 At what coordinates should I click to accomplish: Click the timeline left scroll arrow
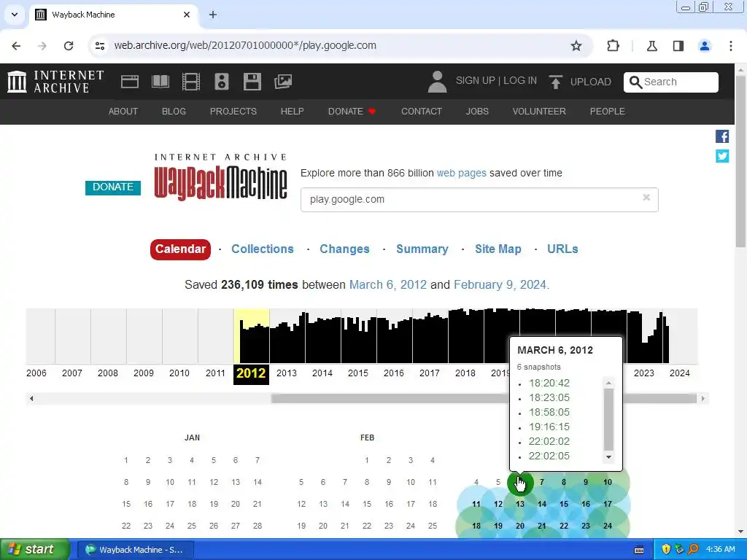coord(31,399)
